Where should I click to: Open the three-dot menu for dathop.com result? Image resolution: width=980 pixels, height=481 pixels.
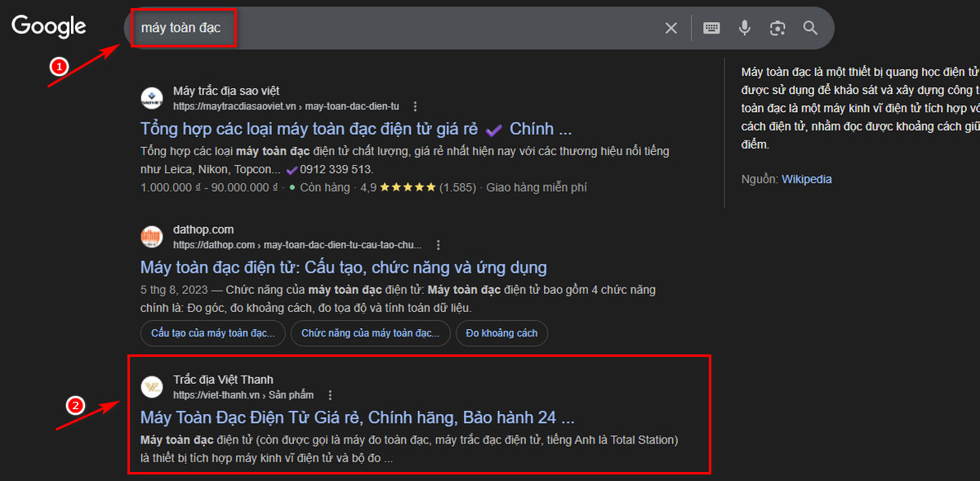(439, 243)
